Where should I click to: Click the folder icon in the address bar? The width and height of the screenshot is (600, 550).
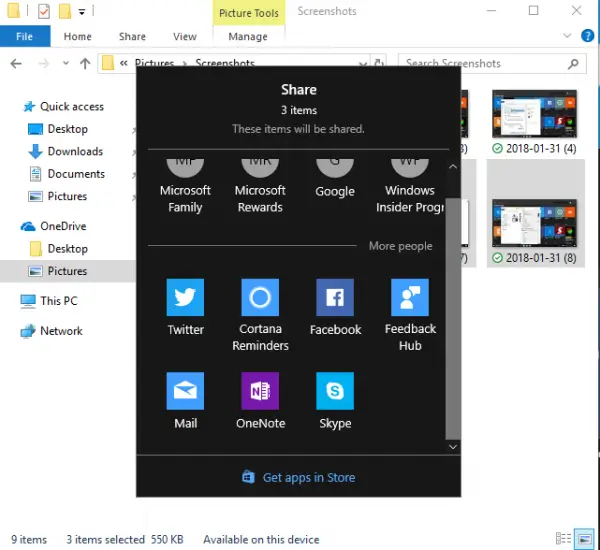pos(108,63)
